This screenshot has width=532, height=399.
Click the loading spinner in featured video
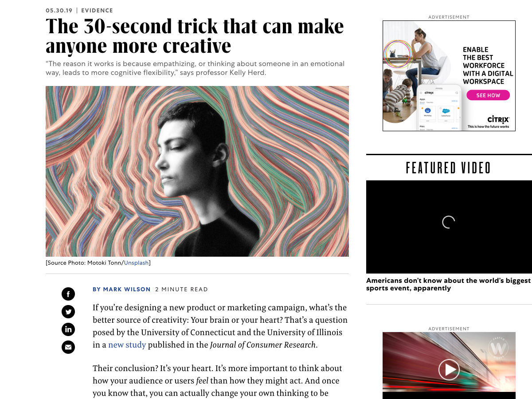(x=449, y=222)
